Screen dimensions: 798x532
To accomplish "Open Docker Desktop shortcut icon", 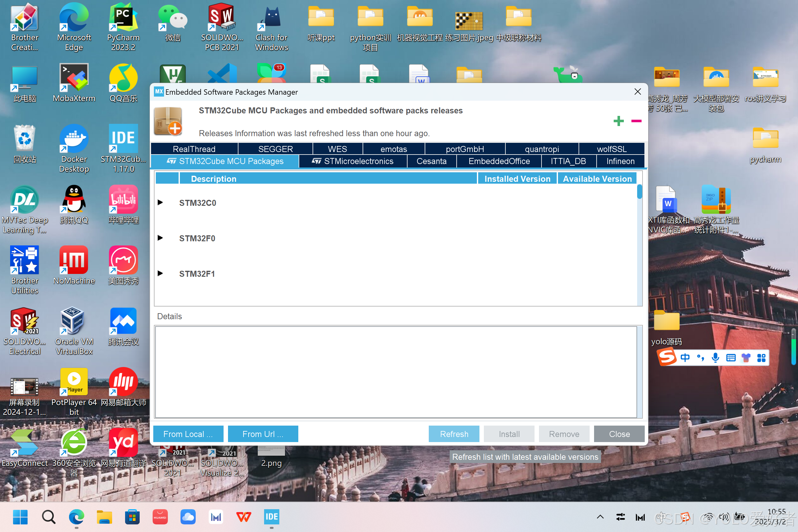I will coord(74,139).
